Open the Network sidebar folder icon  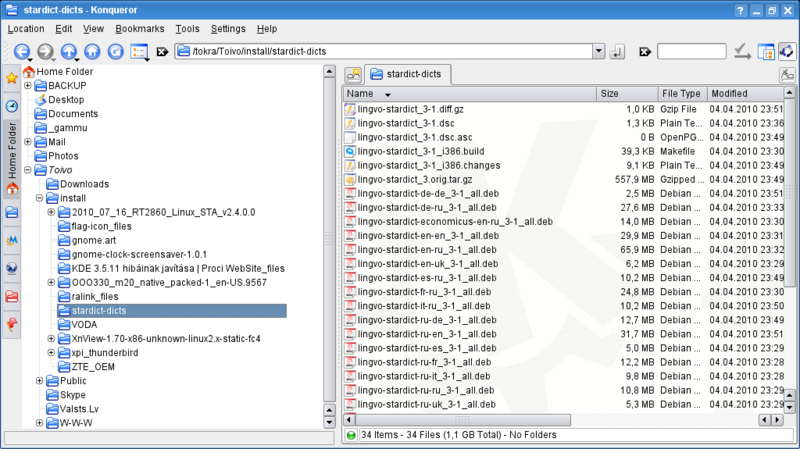tap(12, 212)
